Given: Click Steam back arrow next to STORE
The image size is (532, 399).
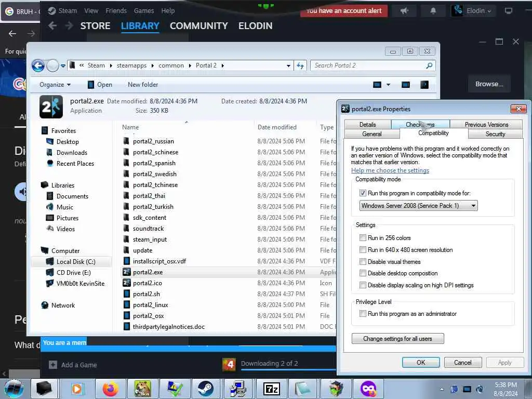Looking at the screenshot, I should pos(52,26).
